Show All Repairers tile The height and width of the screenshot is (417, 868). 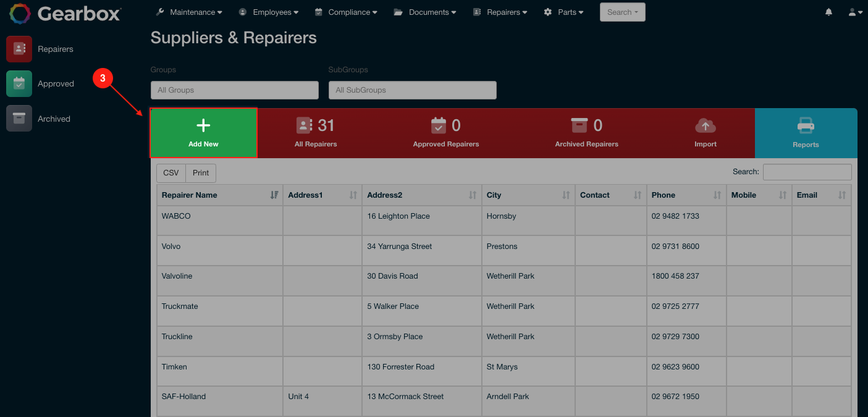tap(316, 133)
